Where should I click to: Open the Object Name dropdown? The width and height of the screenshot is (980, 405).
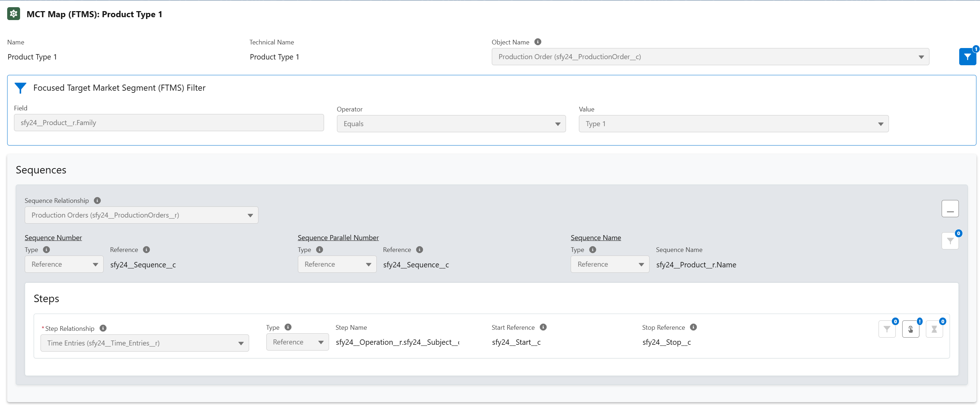710,57
